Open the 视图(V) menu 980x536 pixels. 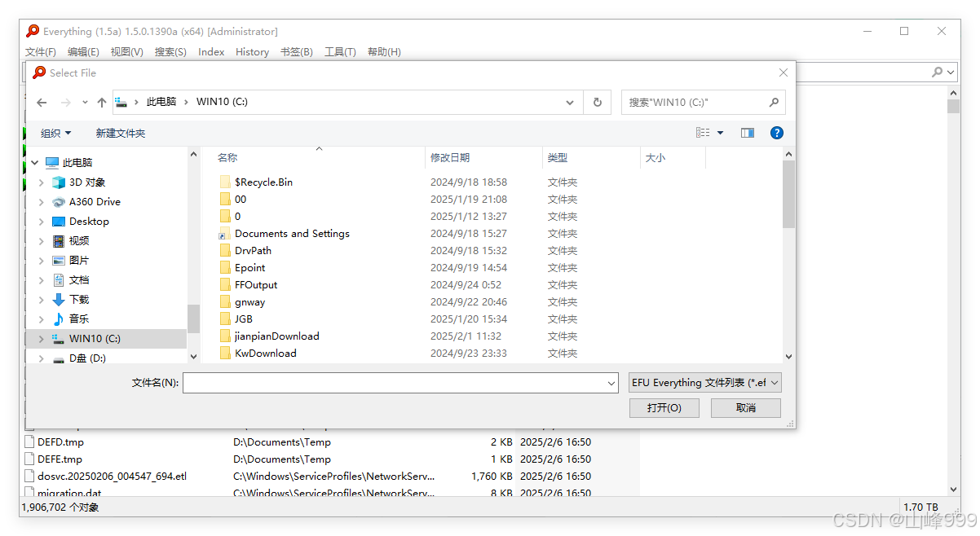[x=127, y=52]
